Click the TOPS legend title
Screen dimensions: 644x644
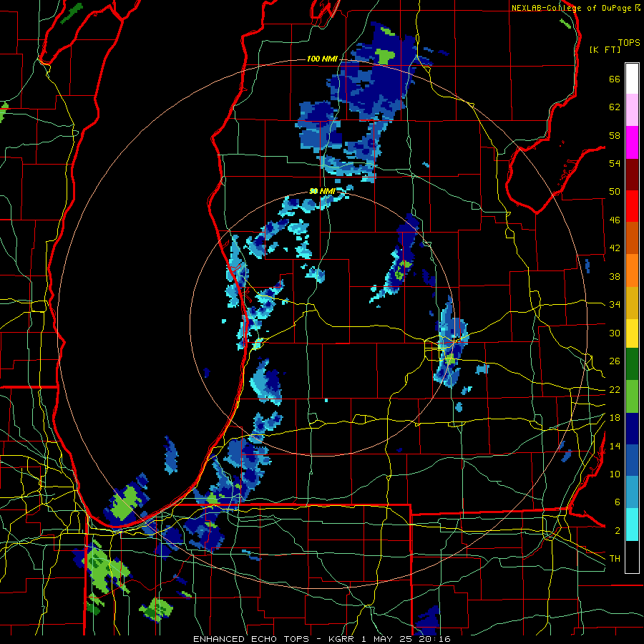coord(629,42)
